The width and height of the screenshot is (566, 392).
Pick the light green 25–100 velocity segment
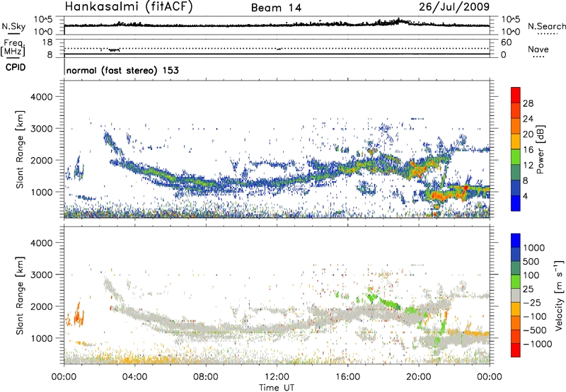click(x=516, y=282)
